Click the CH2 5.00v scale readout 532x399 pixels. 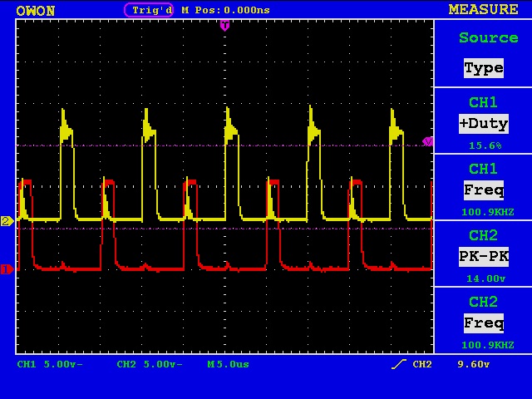[150, 364]
